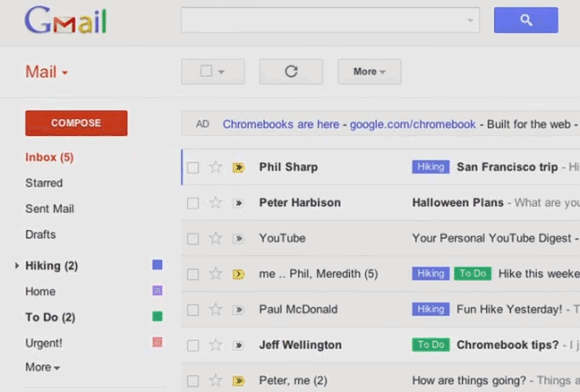Open the San Francisco trip email

[507, 167]
